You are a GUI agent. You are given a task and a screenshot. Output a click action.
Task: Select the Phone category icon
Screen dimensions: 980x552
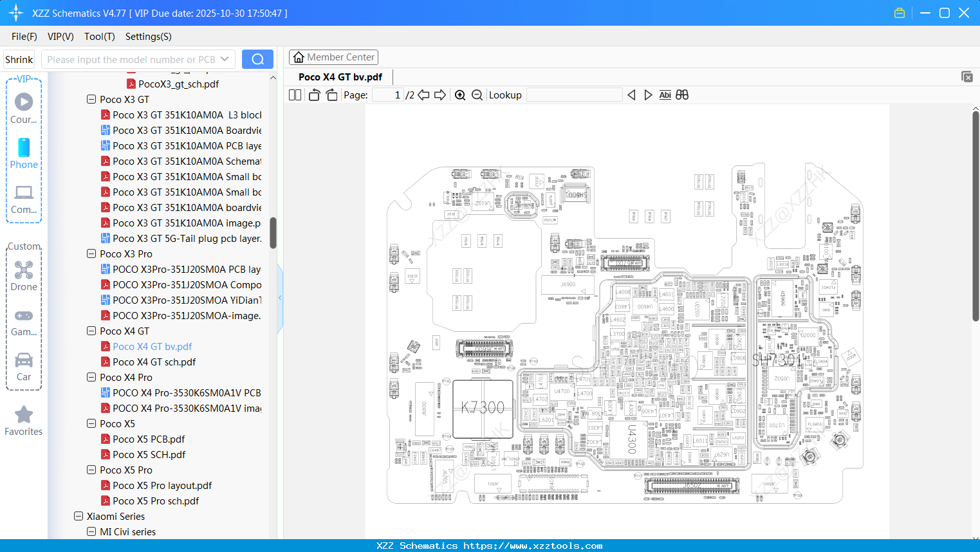24,153
